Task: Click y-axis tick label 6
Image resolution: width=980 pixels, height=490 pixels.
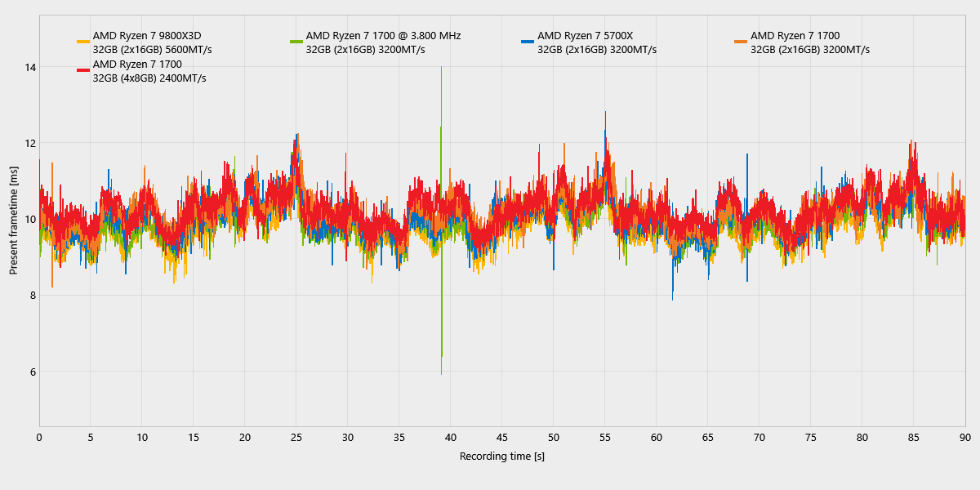Action: tap(32, 372)
